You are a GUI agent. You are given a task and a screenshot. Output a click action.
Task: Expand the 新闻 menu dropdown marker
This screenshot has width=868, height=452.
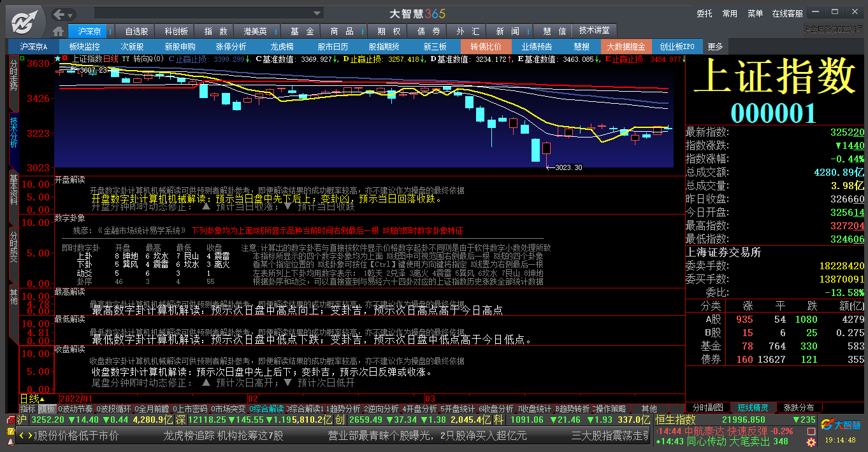coord(527,31)
